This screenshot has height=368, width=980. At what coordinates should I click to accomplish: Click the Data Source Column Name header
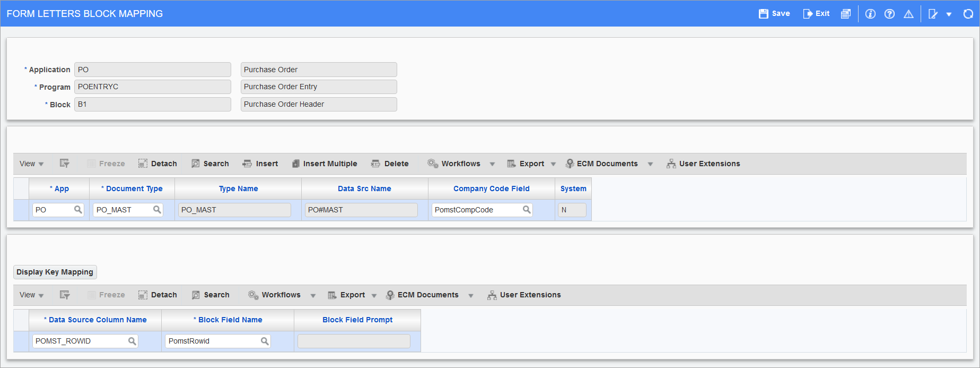click(95, 320)
